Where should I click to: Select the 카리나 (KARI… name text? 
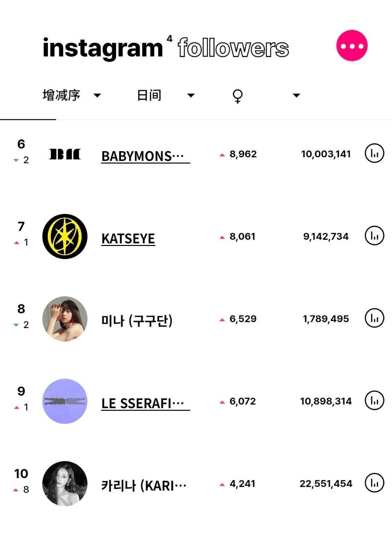(144, 485)
